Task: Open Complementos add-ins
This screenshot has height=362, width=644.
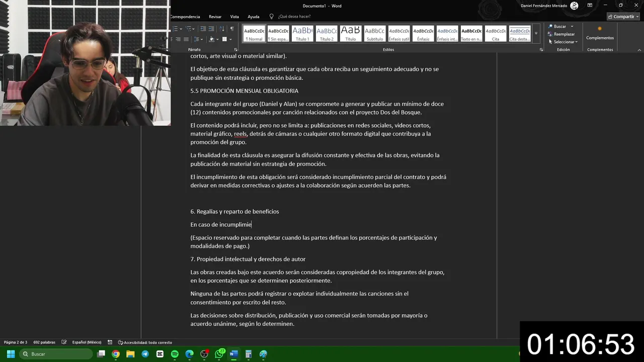Action: (x=600, y=34)
